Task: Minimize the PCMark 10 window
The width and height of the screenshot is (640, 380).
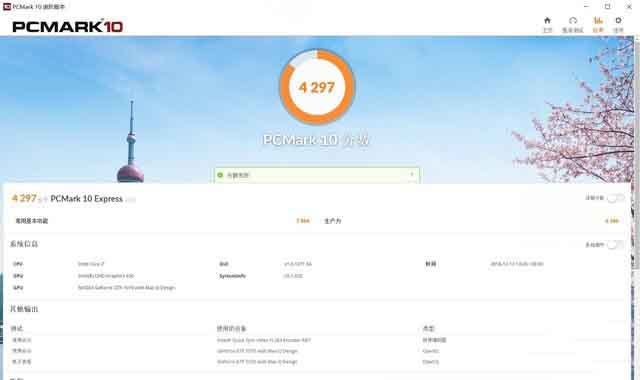Action: tap(586, 7)
